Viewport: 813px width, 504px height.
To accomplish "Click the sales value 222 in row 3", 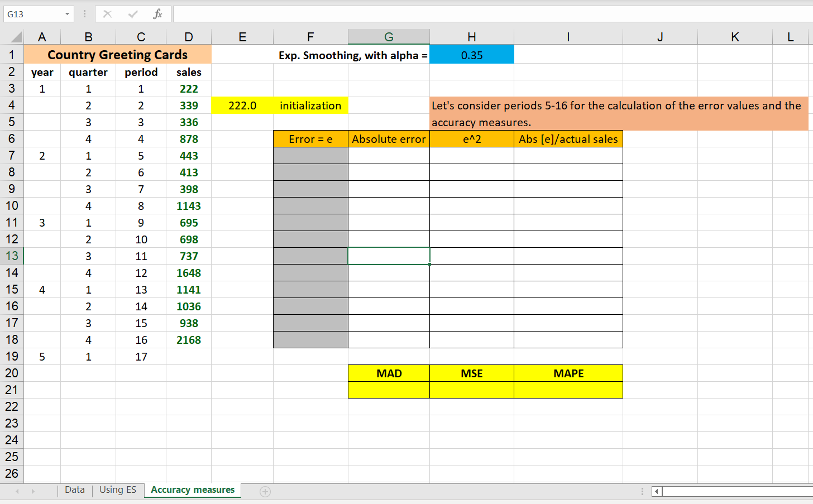I will pyautogui.click(x=189, y=89).
